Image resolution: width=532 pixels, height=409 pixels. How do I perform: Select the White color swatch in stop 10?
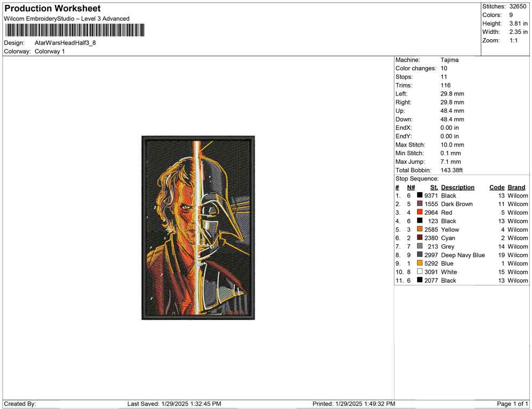click(420, 272)
